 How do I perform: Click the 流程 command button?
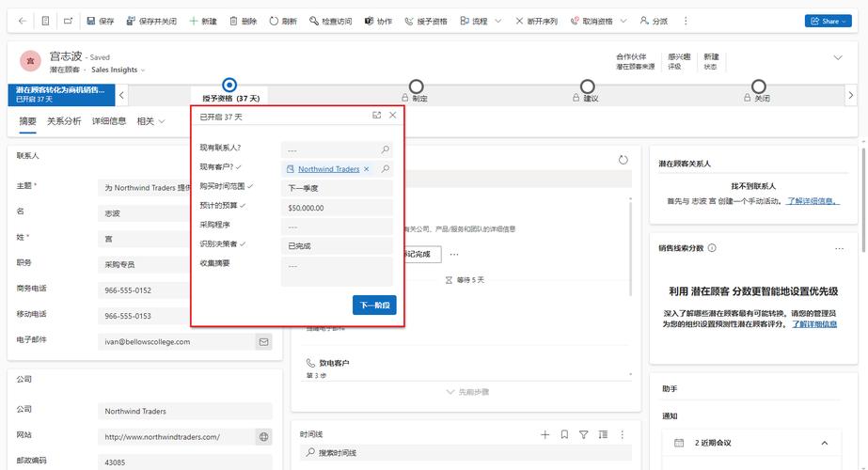[x=474, y=21]
